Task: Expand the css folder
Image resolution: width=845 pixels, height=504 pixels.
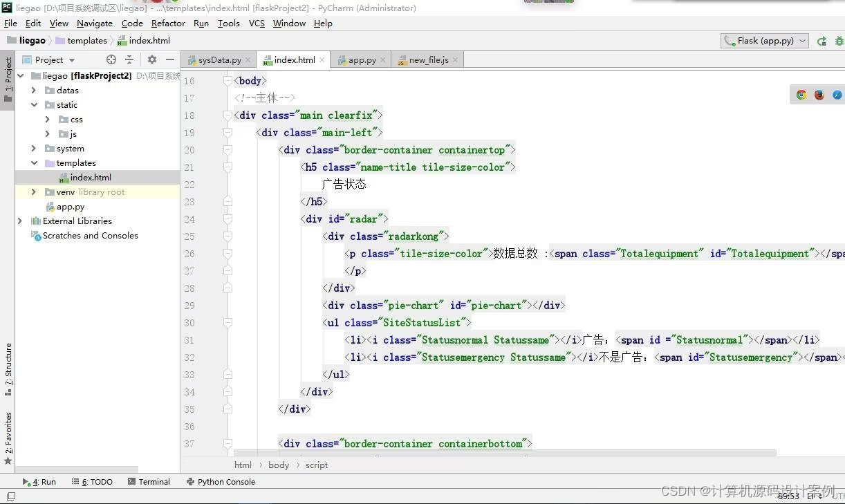Action: pyautogui.click(x=48, y=120)
